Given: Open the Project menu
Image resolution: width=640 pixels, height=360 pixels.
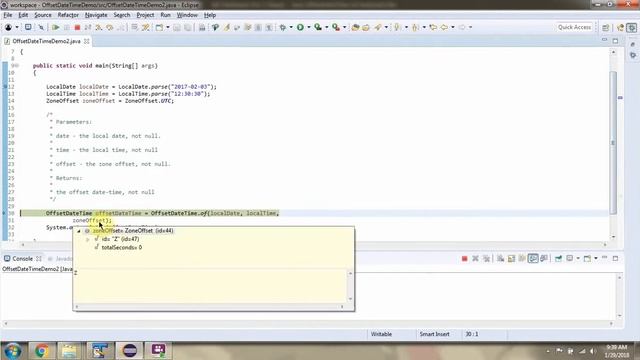Looking at the screenshot, I should 145,15.
